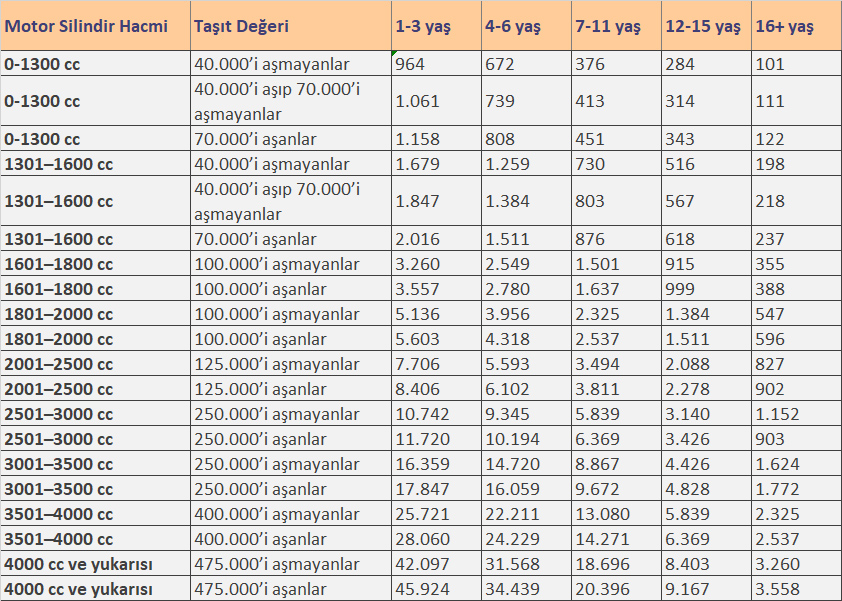Select the cell containing 1.152
Image resolution: width=842 pixels, height=601 pixels.
[x=796, y=414]
